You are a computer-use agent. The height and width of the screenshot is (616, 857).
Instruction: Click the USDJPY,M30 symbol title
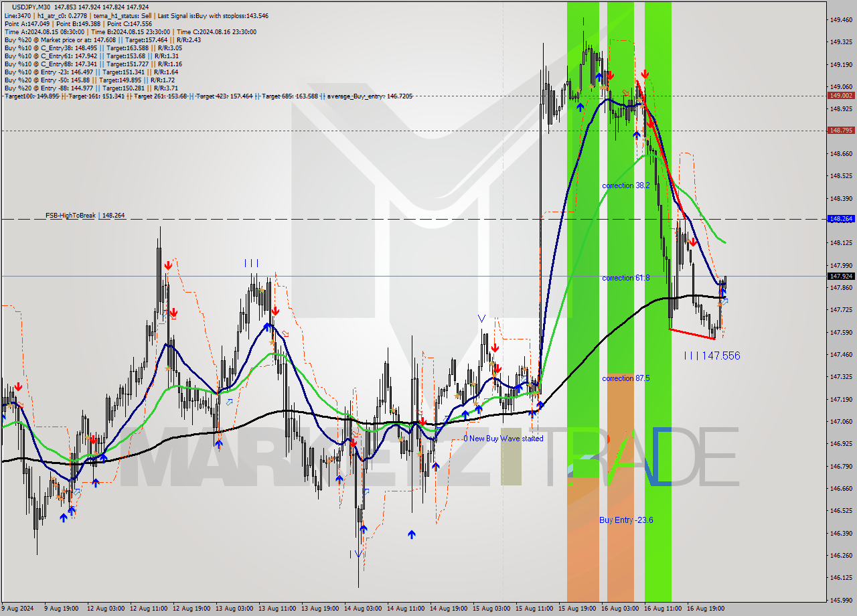[x=31, y=7]
